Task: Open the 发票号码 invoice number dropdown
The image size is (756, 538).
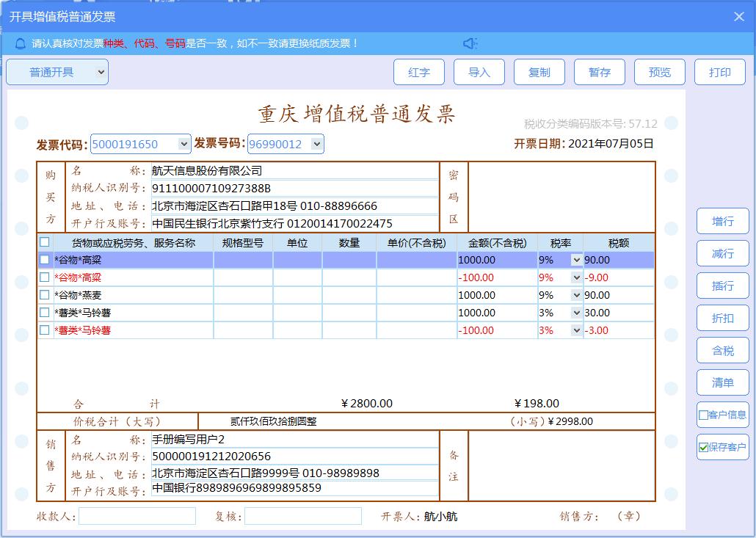Action: tap(315, 144)
